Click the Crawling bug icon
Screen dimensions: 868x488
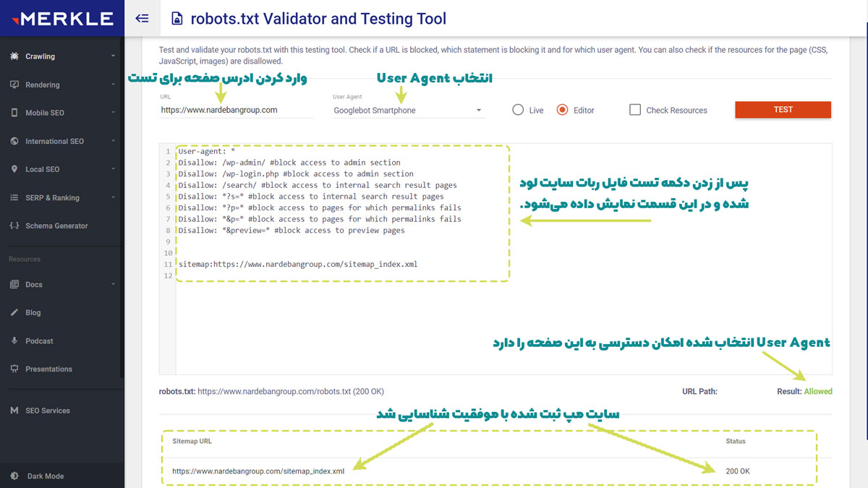tap(14, 56)
